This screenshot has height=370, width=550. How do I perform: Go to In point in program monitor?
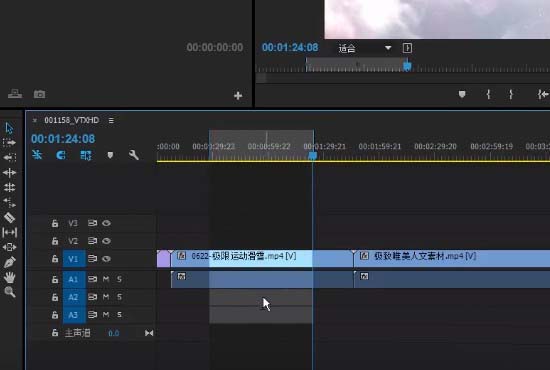pos(543,94)
